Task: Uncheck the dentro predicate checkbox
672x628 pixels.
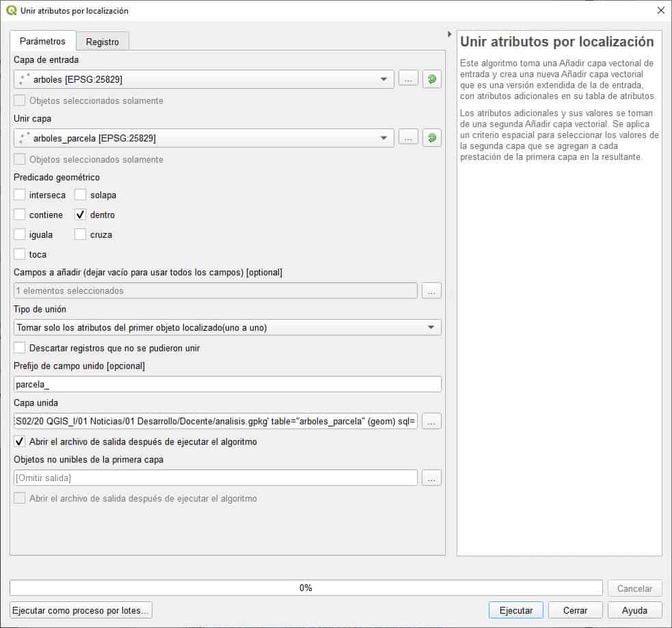Action: (x=81, y=215)
